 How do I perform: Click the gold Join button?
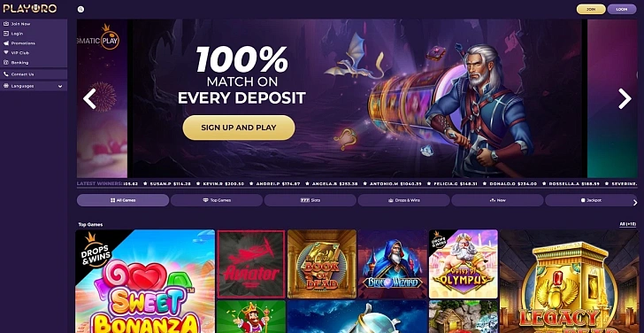point(591,9)
